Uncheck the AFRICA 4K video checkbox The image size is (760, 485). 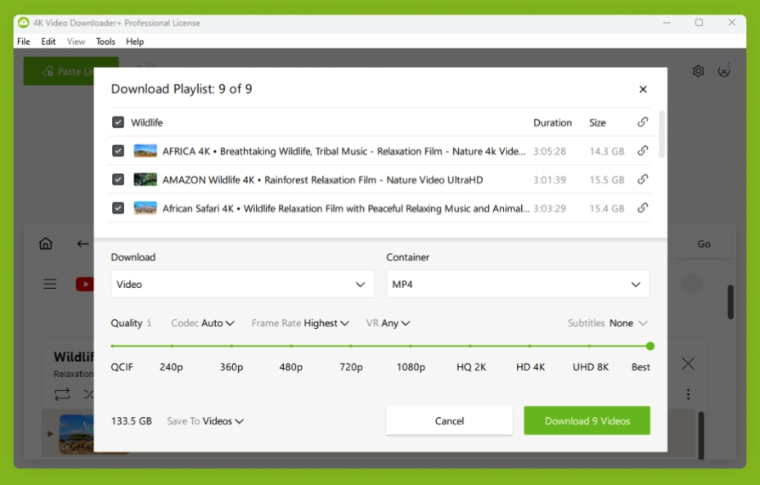pos(118,151)
